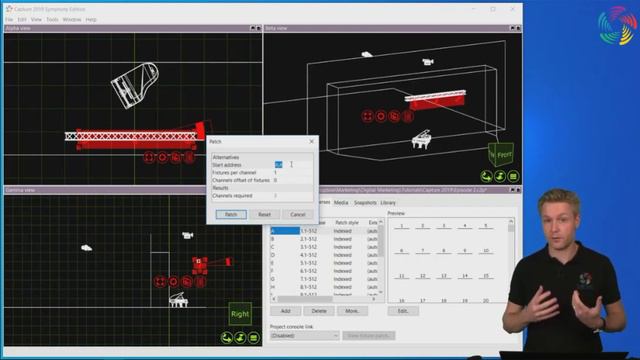The height and width of the screenshot is (360, 640).
Task: Open the Window menu
Action: (x=72, y=20)
